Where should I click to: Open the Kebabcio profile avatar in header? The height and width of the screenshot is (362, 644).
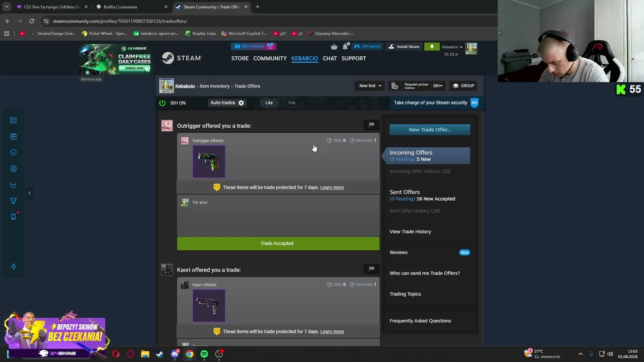[471, 48]
